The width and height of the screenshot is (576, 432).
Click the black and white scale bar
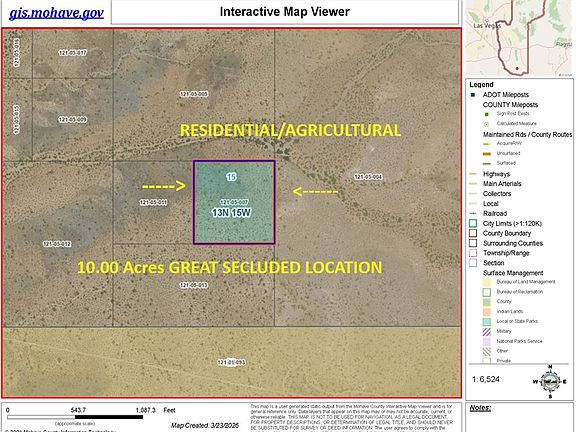[75, 417]
